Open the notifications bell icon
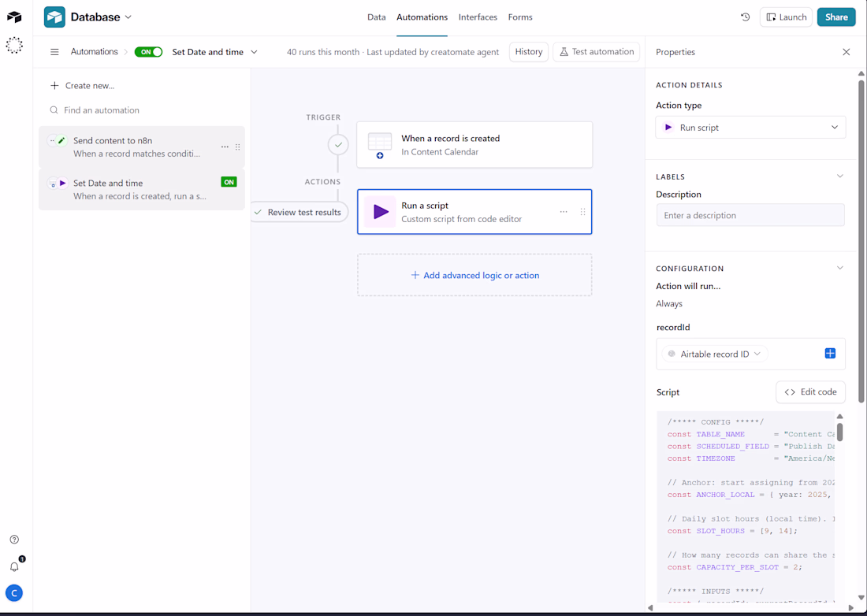The height and width of the screenshot is (616, 867). (x=15, y=566)
